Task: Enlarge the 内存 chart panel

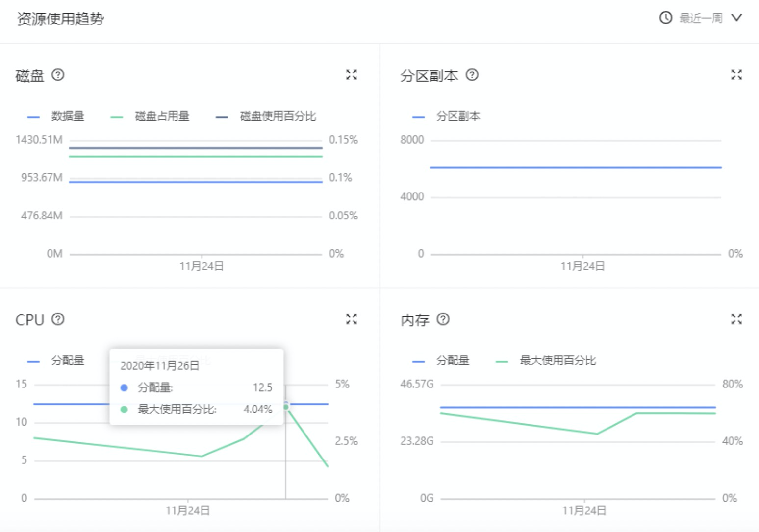Action: pyautogui.click(x=736, y=319)
